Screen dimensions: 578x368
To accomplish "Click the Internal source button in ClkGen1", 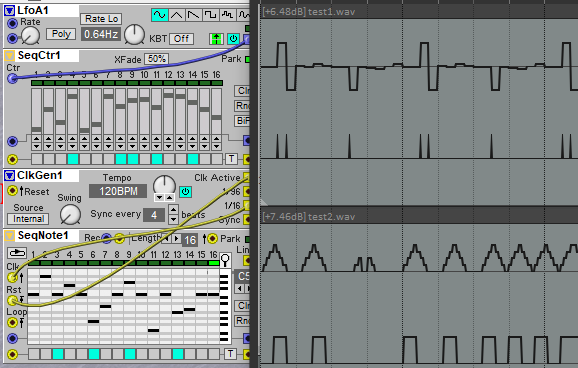I will tap(28, 219).
